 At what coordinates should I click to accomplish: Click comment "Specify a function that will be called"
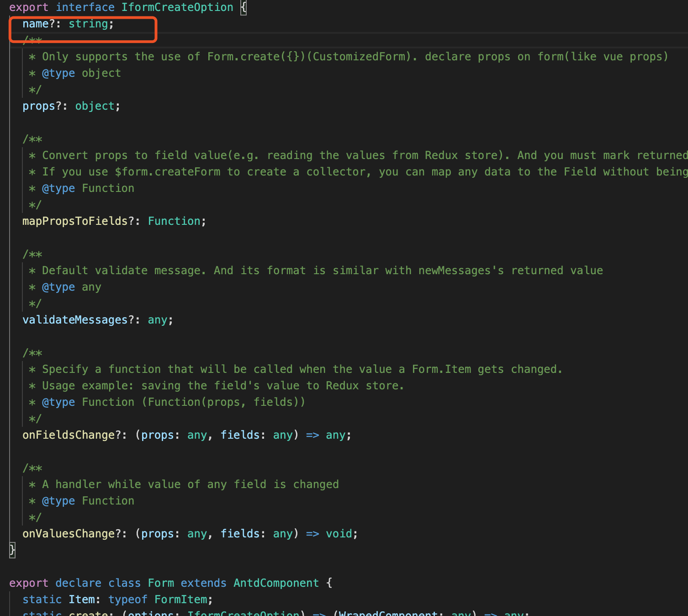pyautogui.click(x=296, y=369)
